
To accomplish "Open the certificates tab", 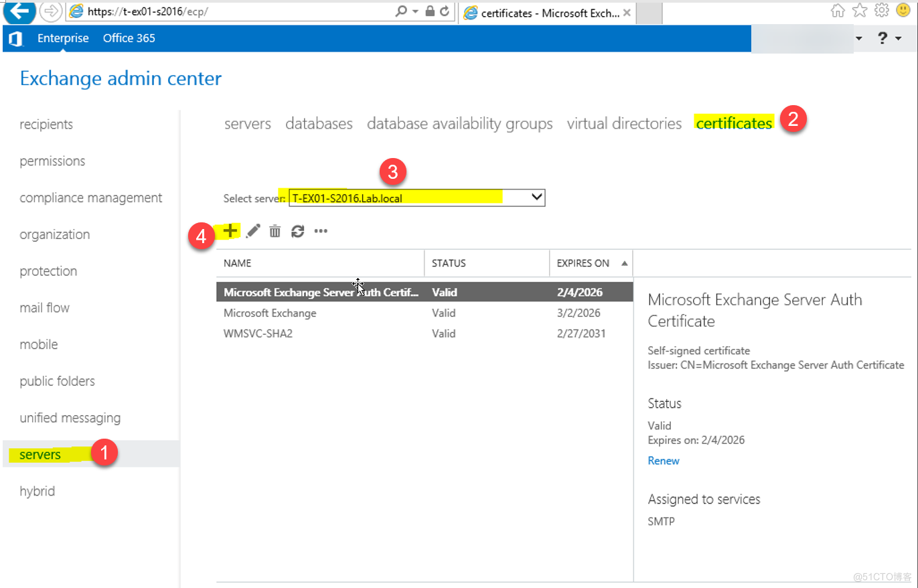I will point(734,123).
